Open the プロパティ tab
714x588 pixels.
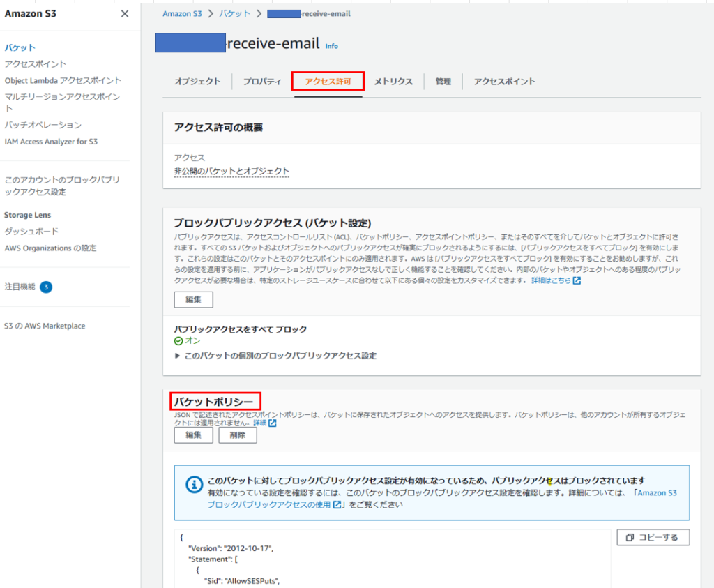(262, 82)
